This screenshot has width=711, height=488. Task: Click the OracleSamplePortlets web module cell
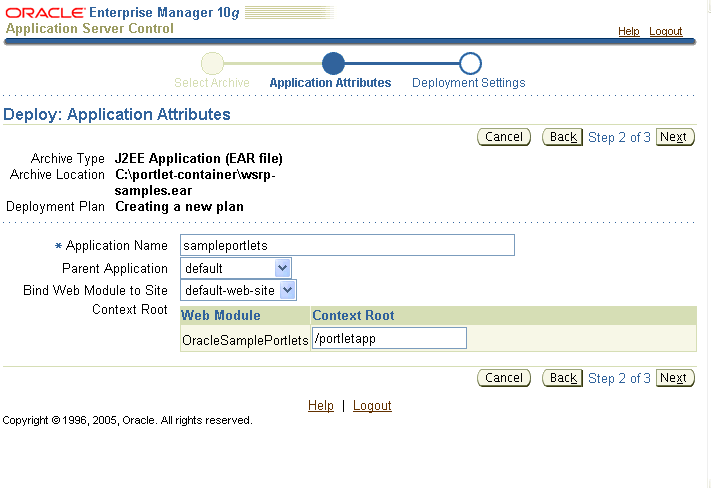pyautogui.click(x=245, y=340)
